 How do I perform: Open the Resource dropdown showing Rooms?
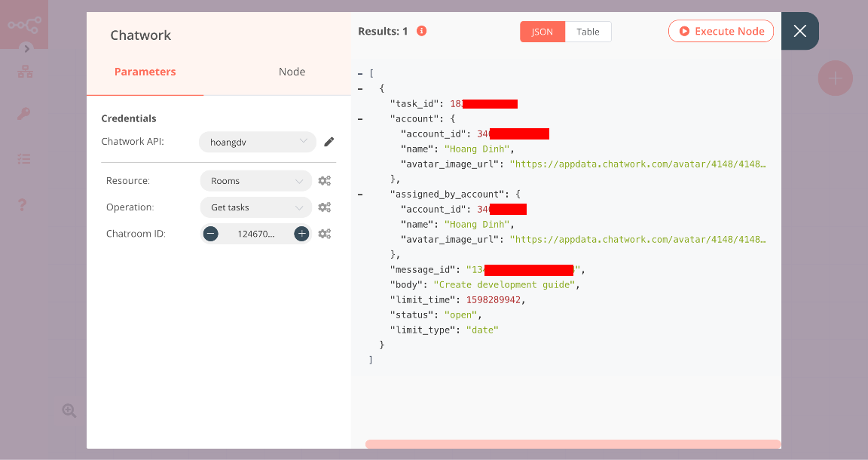coord(255,181)
